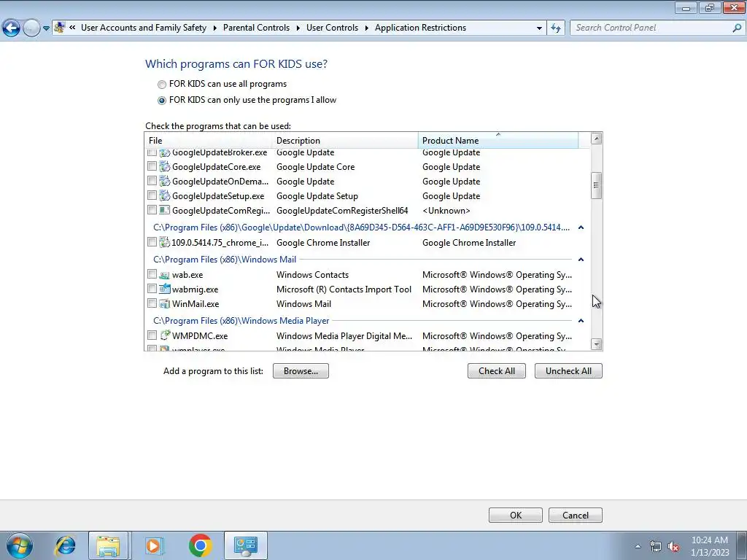Launch Internet Explorer from taskbar
The height and width of the screenshot is (560, 747).
pyautogui.click(x=65, y=545)
